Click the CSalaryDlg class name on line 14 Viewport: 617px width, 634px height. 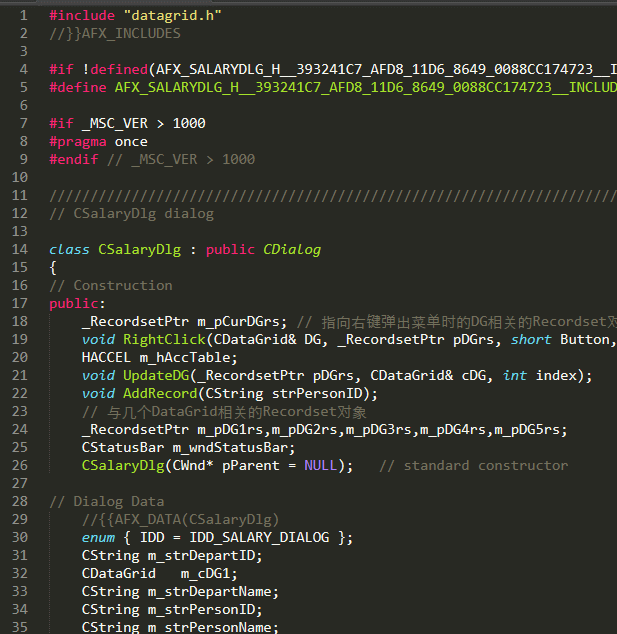tap(139, 249)
